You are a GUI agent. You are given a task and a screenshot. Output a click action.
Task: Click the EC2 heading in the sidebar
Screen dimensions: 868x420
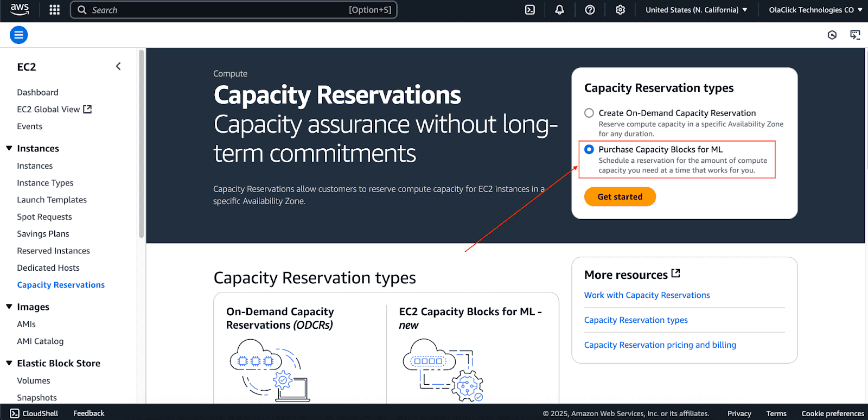[27, 67]
